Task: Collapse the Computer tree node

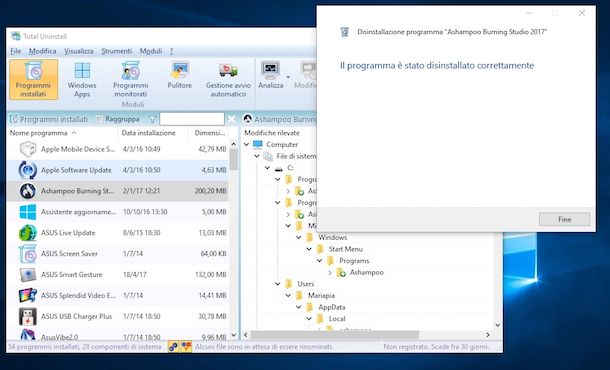Action: 246,144
